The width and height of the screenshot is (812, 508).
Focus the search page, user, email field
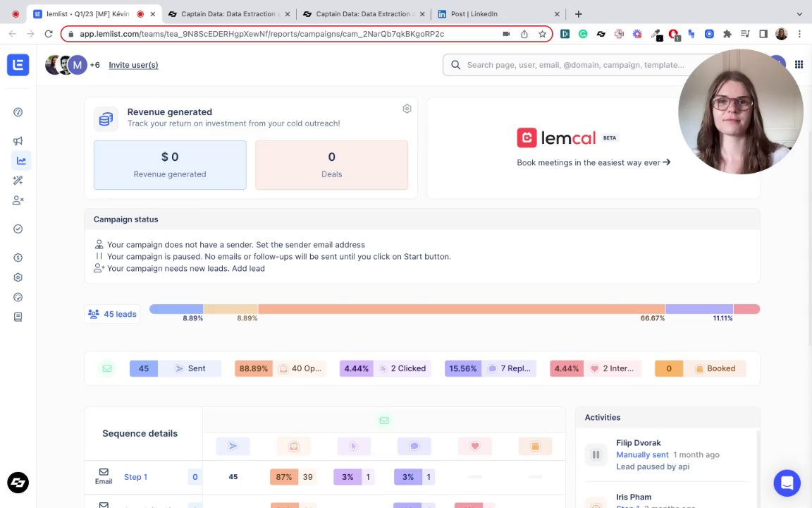coord(575,65)
